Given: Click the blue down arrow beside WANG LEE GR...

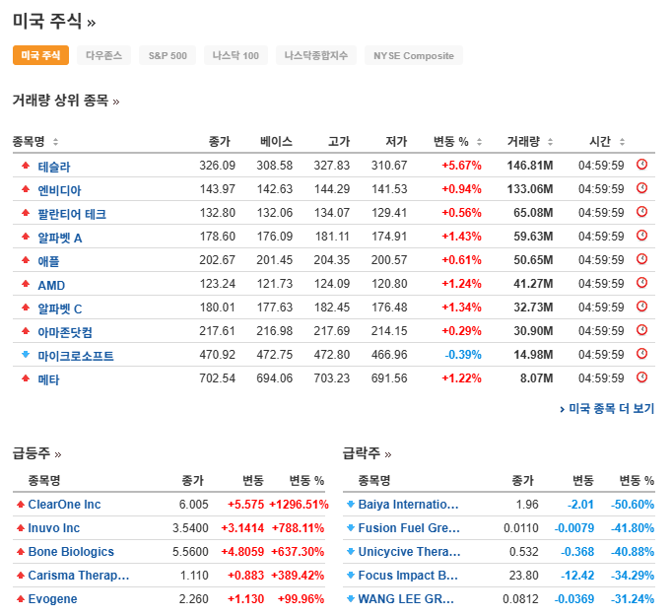Looking at the screenshot, I should [351, 599].
